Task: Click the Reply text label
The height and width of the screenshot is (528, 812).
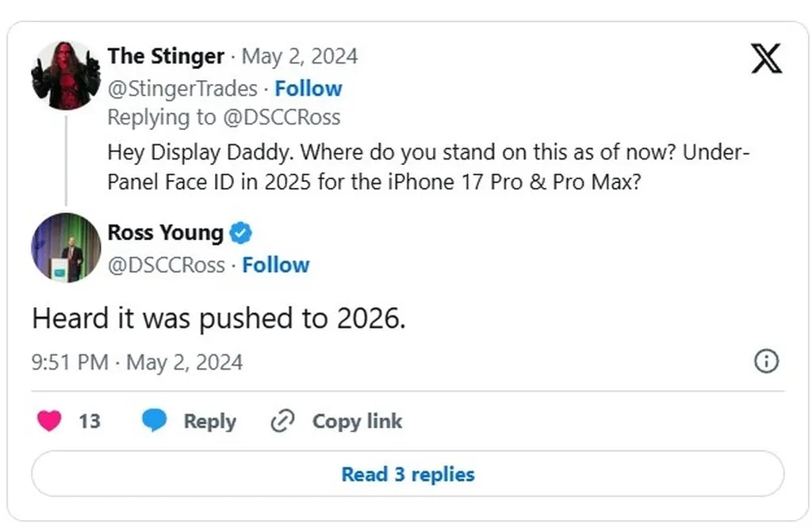Action: (x=209, y=421)
